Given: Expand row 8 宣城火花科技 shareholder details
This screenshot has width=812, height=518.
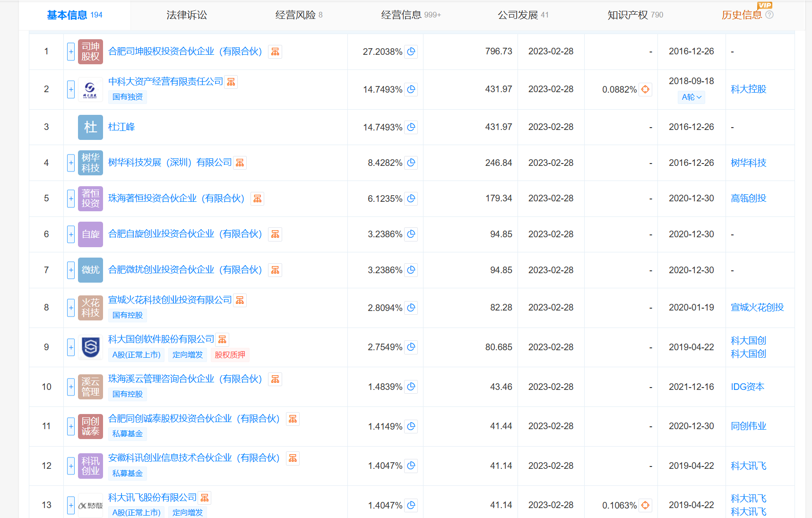Looking at the screenshot, I should pyautogui.click(x=71, y=308).
